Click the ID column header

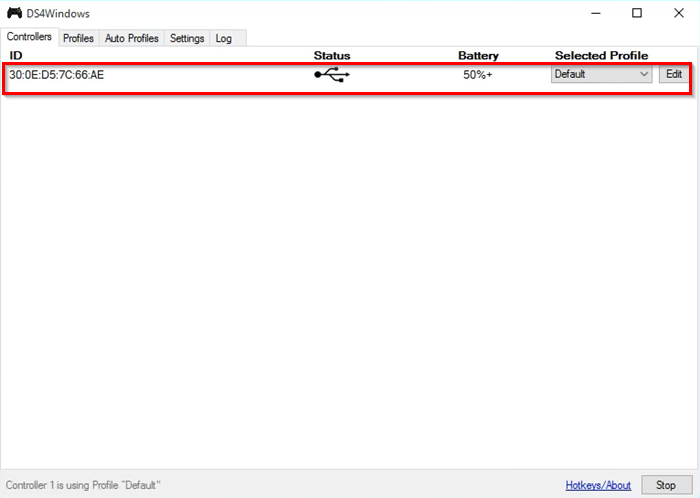click(x=16, y=55)
